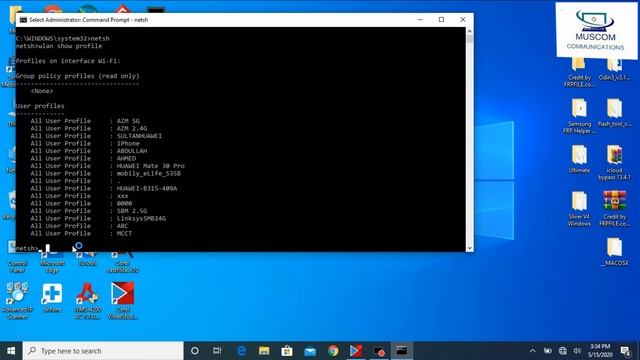
Task: Click the Command Prompt scrollbar up arrow
Action: (x=469, y=31)
